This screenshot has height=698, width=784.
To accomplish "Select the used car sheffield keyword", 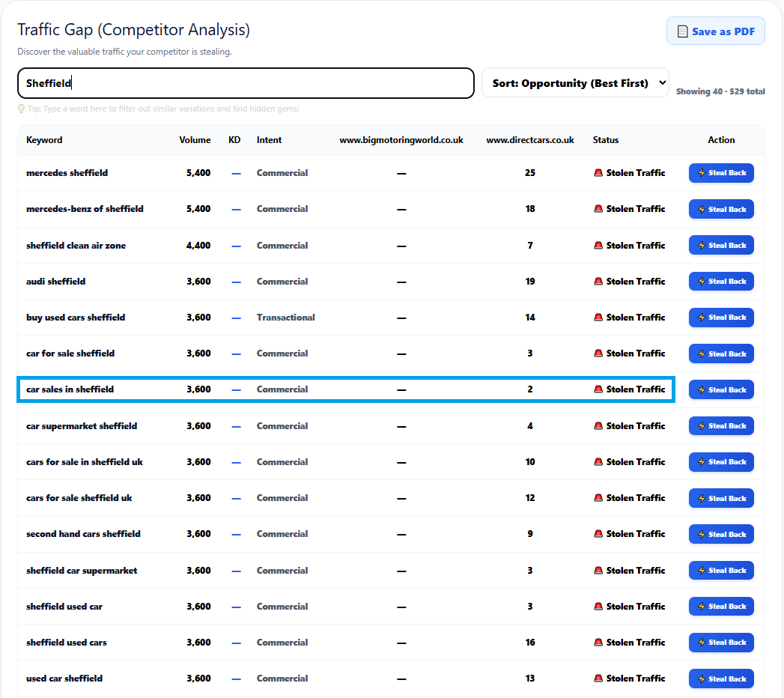I will click(x=64, y=679).
